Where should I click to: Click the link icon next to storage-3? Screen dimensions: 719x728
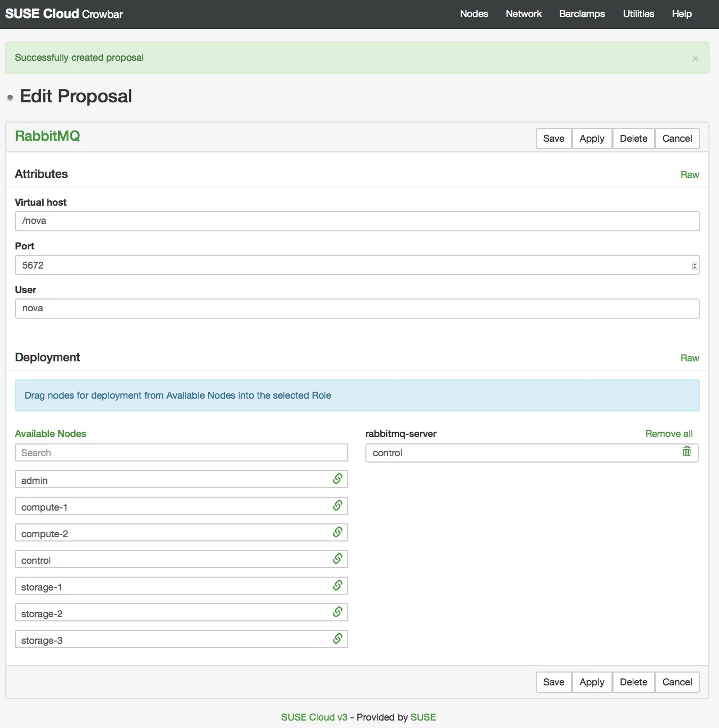338,638
